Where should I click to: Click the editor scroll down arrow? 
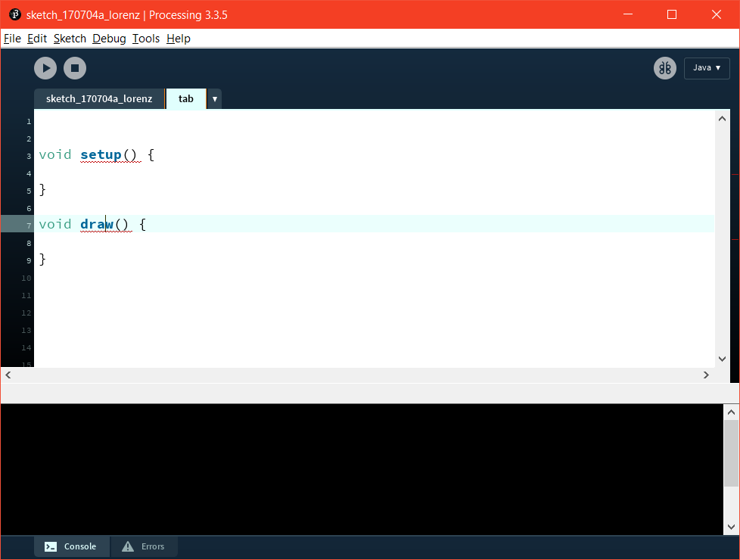[x=722, y=359]
